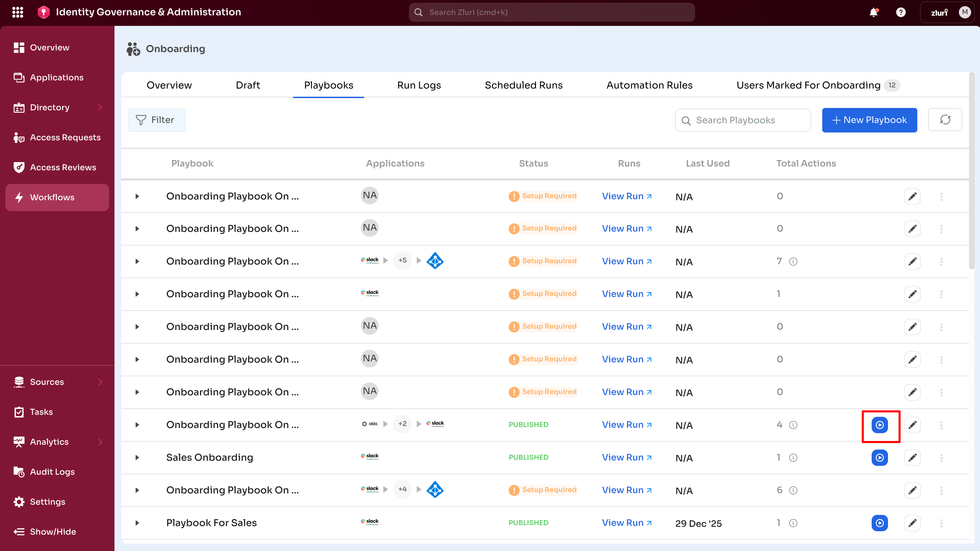Click the refresh playbooks icon

click(x=945, y=120)
